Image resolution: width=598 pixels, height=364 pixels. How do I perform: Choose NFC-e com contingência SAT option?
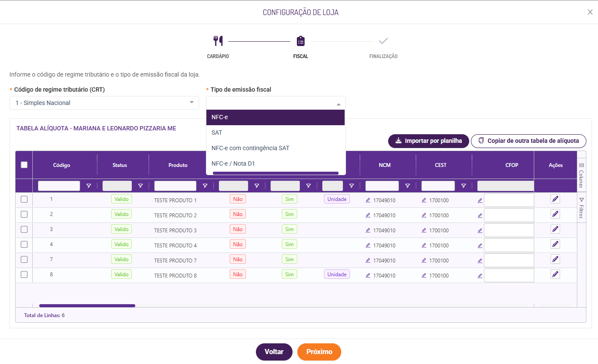[x=275, y=148]
